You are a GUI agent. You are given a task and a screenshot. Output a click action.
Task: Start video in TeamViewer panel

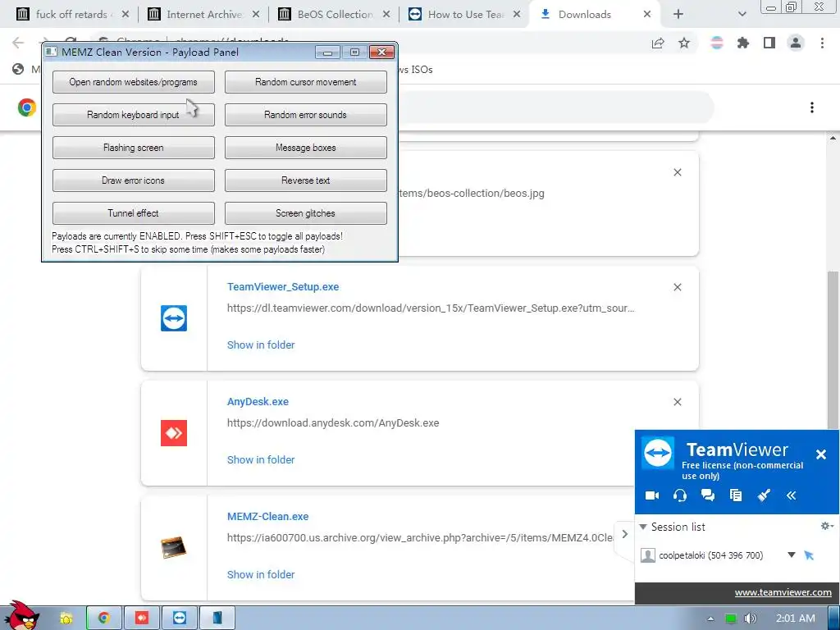652,495
